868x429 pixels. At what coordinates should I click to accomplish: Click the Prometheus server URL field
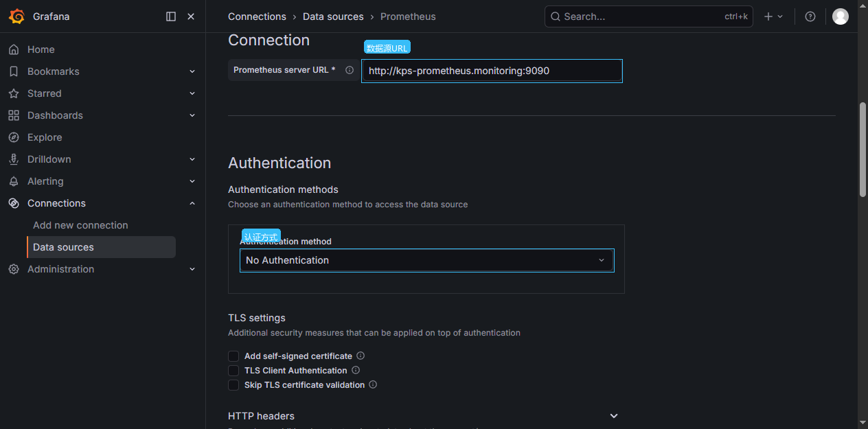[x=492, y=71]
